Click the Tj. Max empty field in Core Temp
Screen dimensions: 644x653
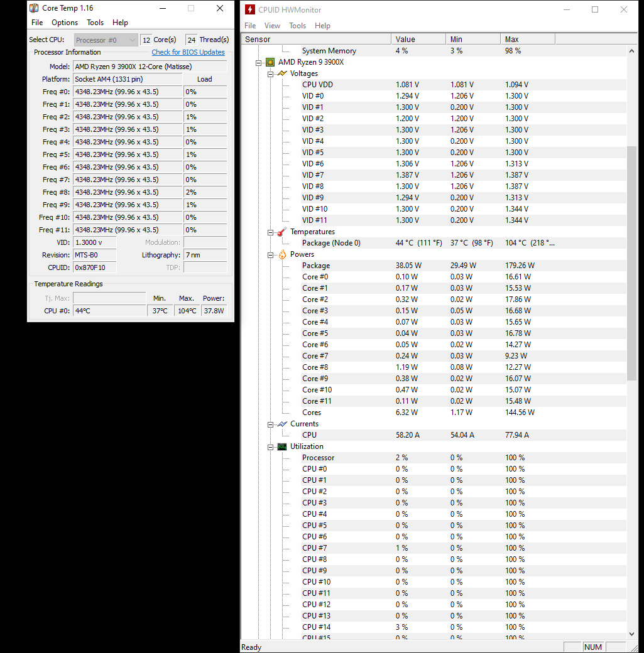point(109,298)
